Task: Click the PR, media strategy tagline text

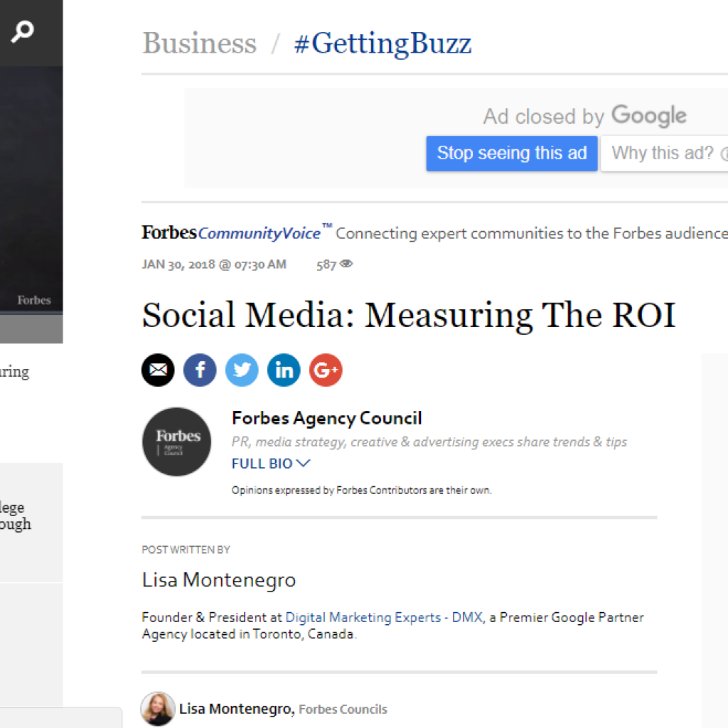Action: click(x=429, y=441)
